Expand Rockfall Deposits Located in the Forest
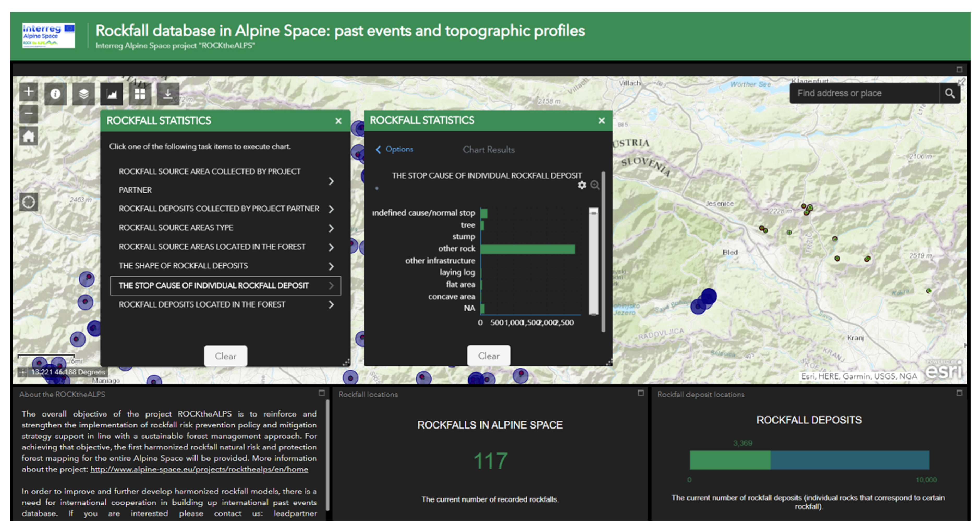 (x=225, y=305)
